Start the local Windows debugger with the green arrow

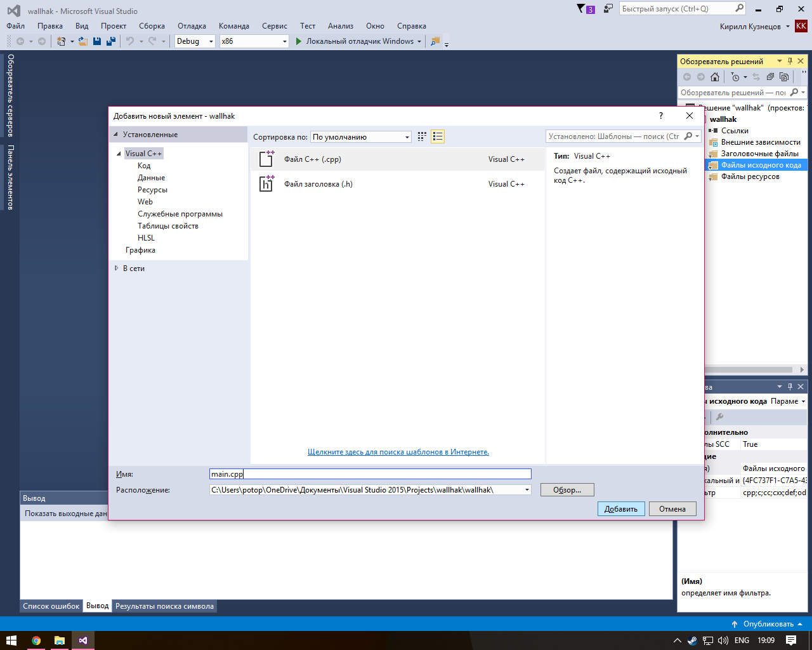point(299,41)
